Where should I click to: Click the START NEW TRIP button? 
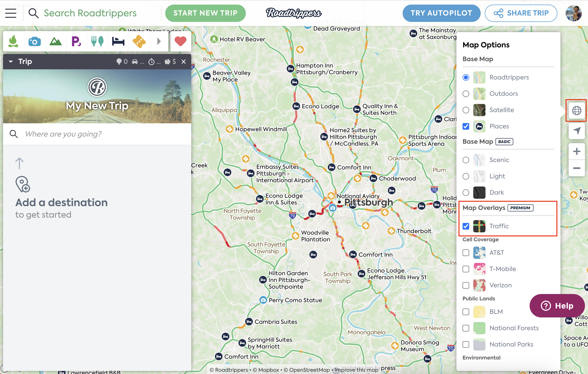click(206, 13)
